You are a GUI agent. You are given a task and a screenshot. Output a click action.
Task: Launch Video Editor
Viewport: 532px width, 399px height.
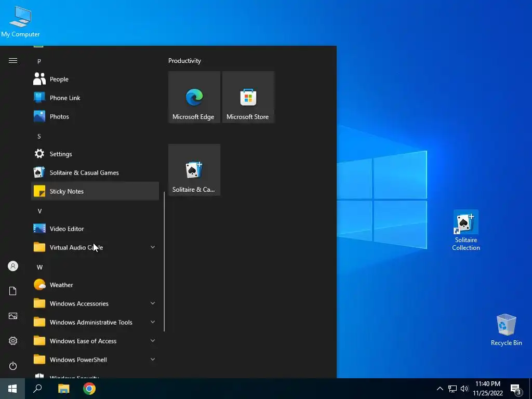point(95,229)
